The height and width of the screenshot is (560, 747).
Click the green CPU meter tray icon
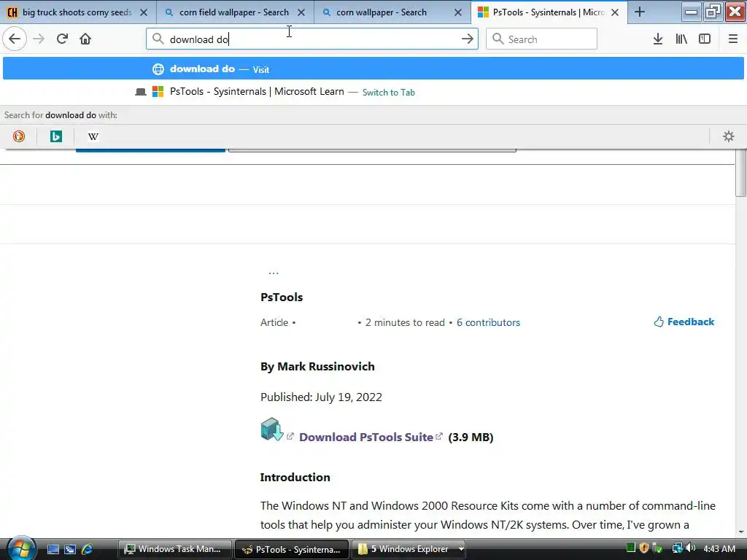(631, 548)
